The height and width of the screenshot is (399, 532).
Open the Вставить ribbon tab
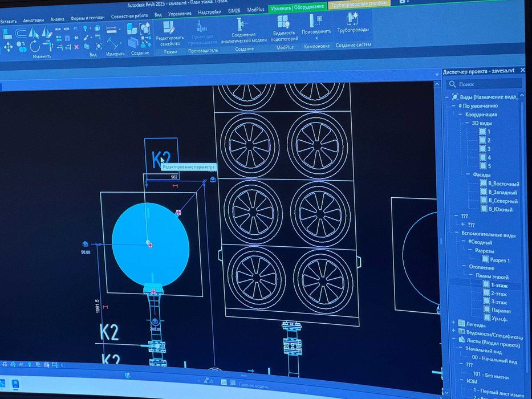point(8,21)
